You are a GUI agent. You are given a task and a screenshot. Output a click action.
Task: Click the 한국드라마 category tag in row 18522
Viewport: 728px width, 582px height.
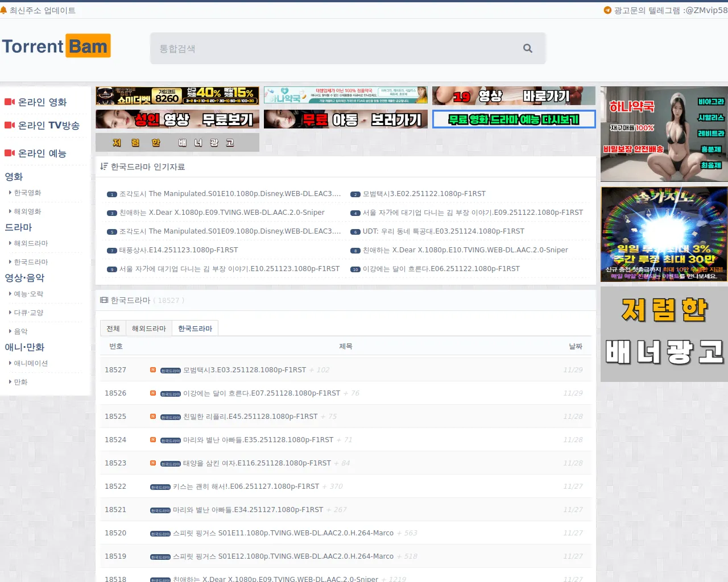click(160, 487)
